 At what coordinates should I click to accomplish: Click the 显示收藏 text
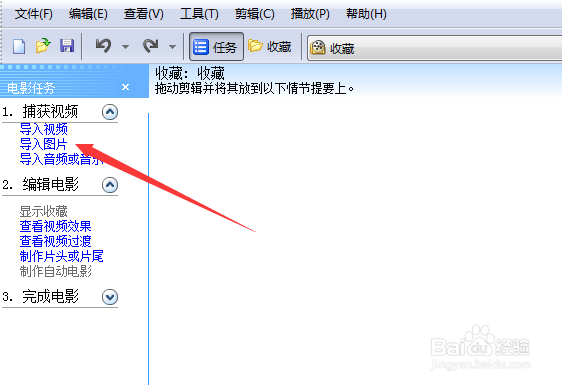pos(44,211)
